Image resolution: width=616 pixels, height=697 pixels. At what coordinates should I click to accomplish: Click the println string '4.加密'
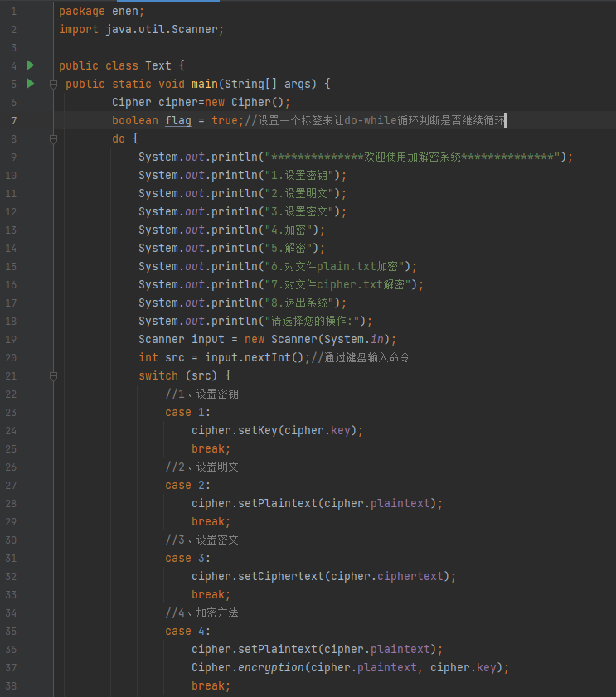pos(289,230)
